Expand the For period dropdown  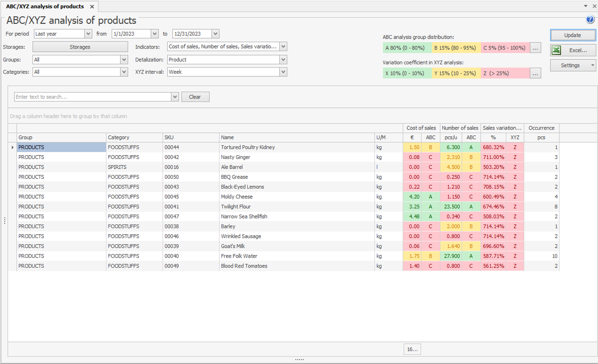[88, 34]
